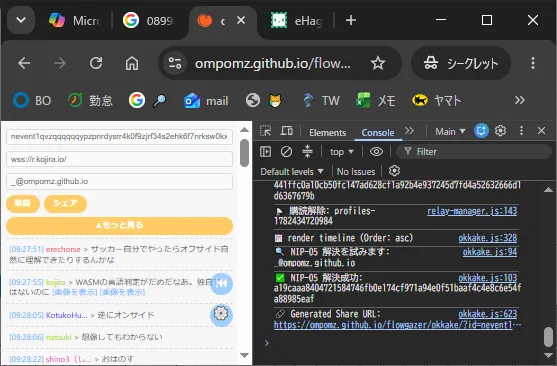Show the console sidebar panel
The image size is (557, 366).
click(x=265, y=152)
